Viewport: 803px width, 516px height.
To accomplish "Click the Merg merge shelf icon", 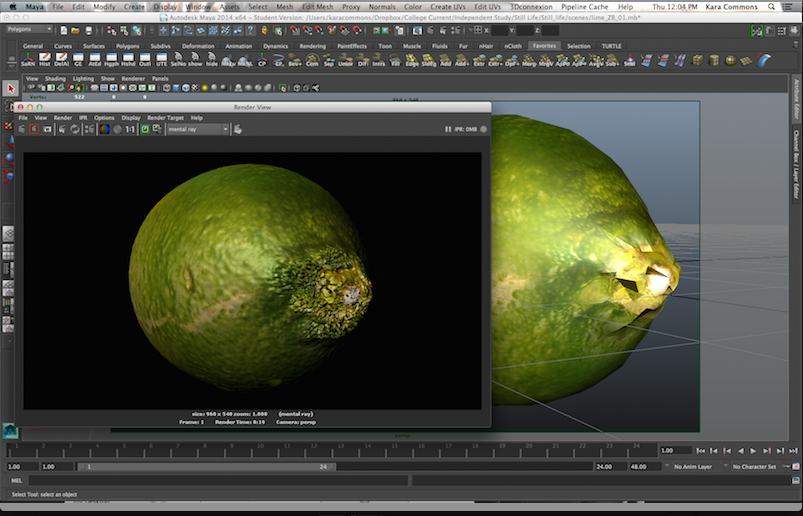I will (x=529, y=59).
